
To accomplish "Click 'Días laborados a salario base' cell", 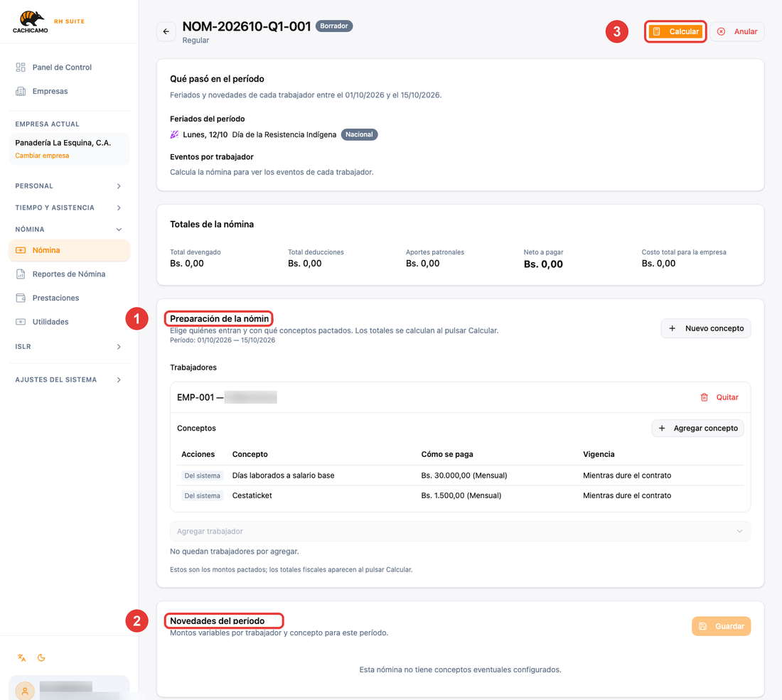I will [x=283, y=475].
